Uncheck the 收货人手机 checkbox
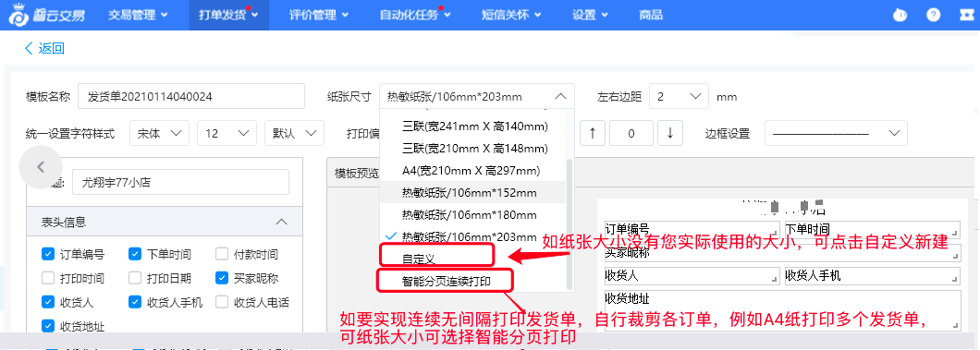Viewport: 980px width, 350px height. (x=134, y=303)
